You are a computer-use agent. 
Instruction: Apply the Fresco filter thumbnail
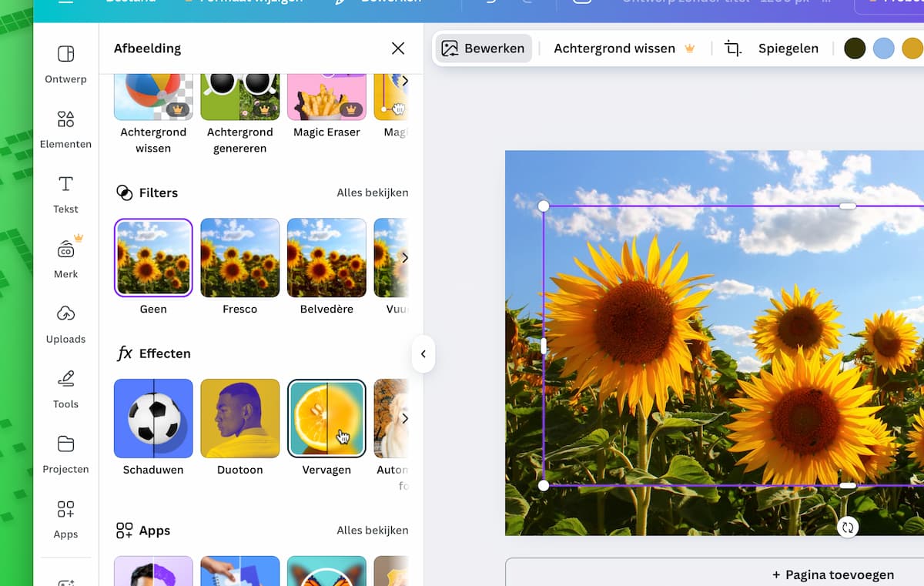coord(239,258)
